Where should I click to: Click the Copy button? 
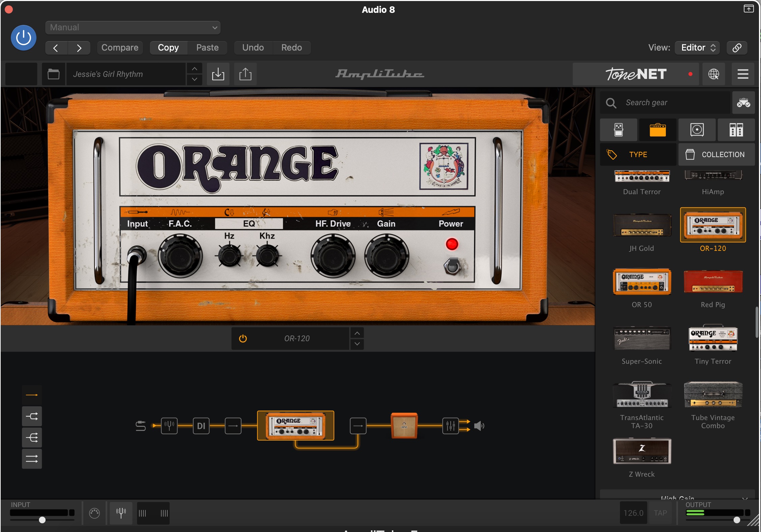coord(168,48)
